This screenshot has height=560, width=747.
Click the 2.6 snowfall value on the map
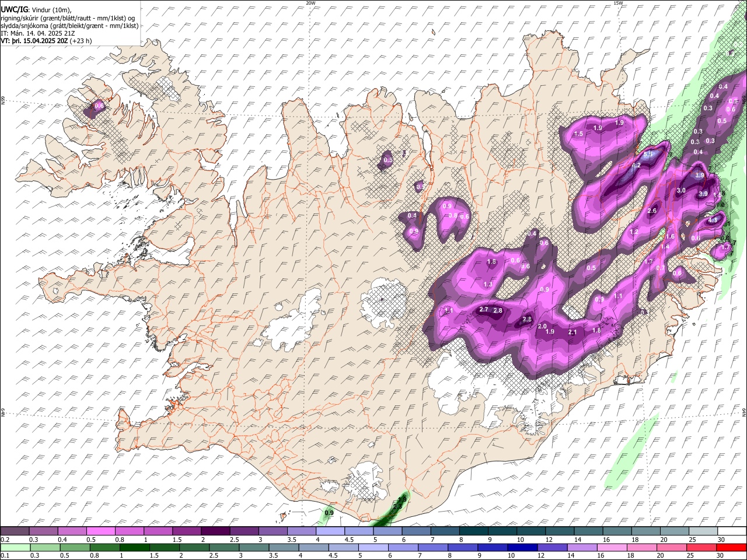click(652, 211)
